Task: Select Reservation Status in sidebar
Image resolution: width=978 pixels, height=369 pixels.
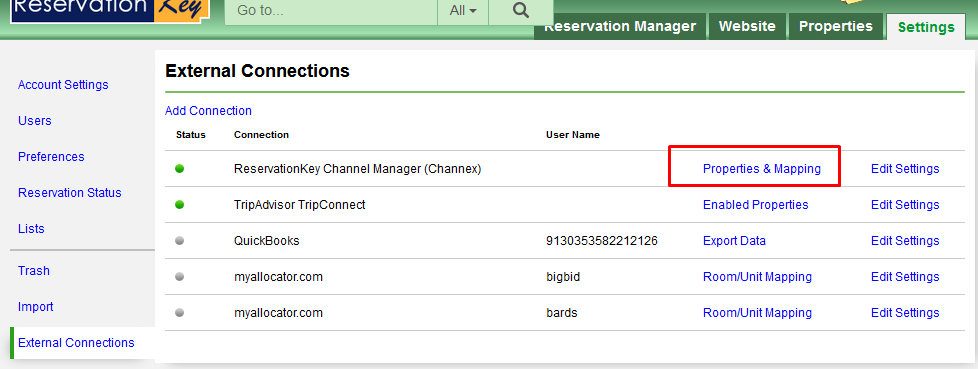Action: 70,193
